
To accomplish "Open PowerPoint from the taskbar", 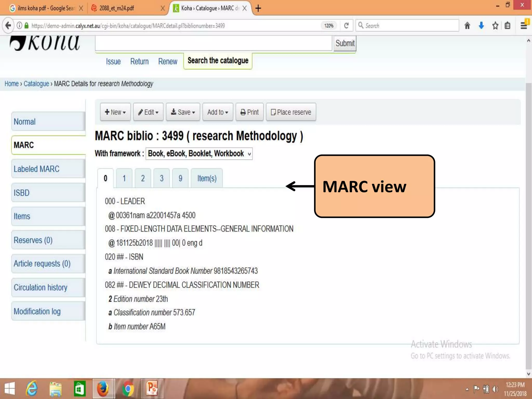I will (152, 389).
